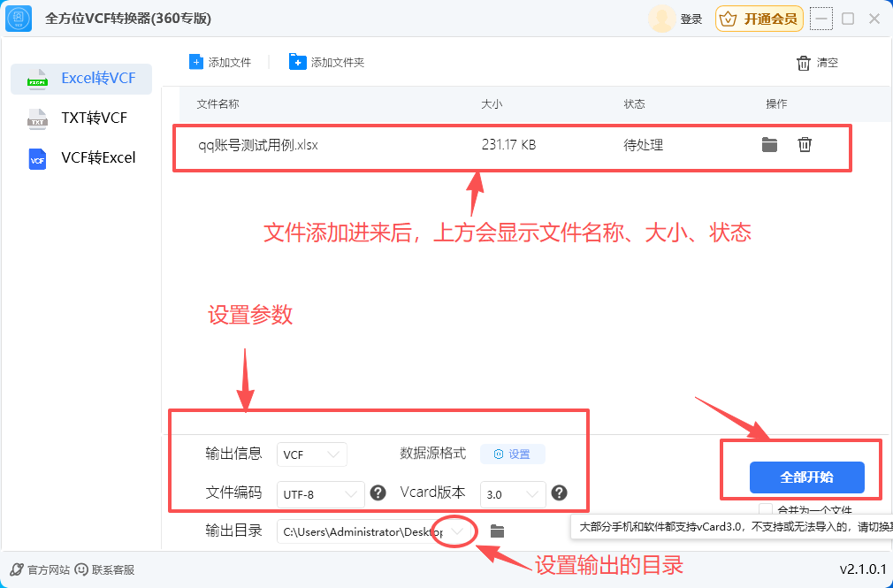Click the help icon next to Vcard版本
The height and width of the screenshot is (588, 893).
(559, 493)
